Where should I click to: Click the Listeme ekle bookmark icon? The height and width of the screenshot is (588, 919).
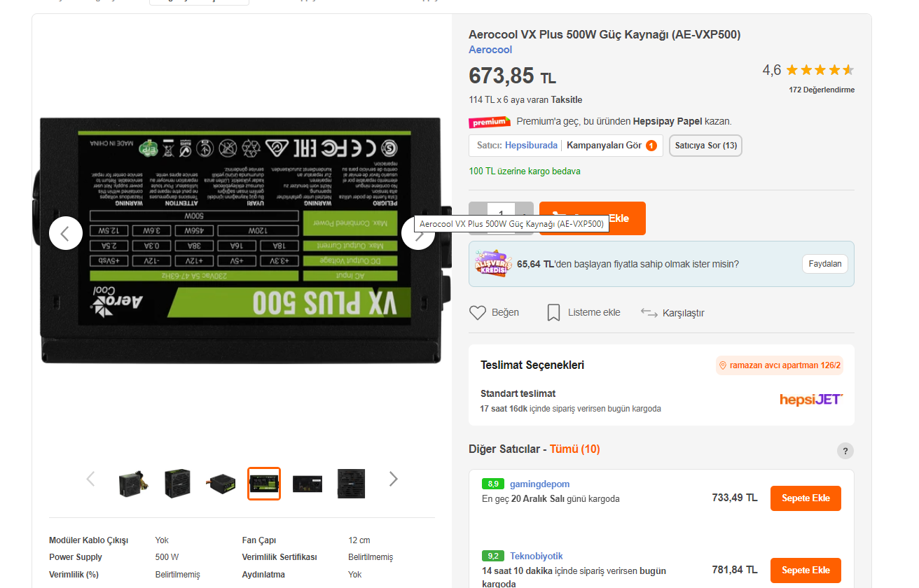click(x=553, y=313)
